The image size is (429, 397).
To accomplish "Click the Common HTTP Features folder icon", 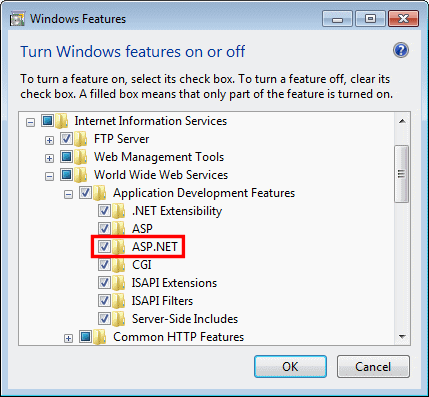I will [x=100, y=337].
